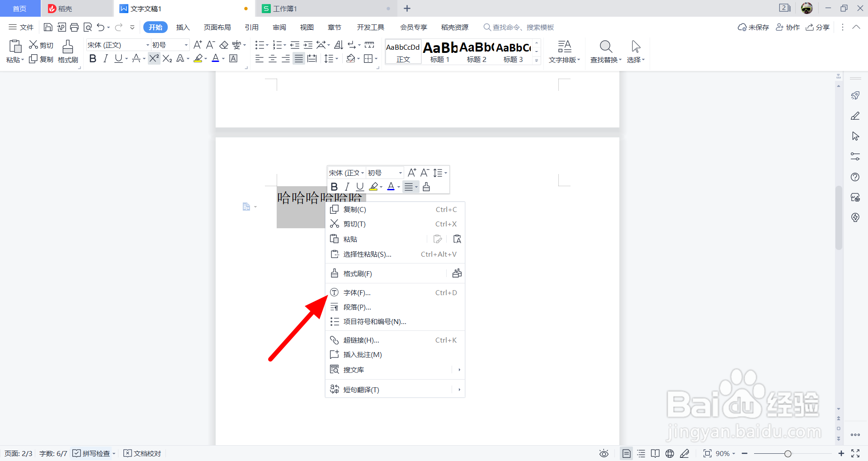This screenshot has height=461, width=868.
Task: Open the 插入 ribbon tab
Action: pyautogui.click(x=183, y=27)
